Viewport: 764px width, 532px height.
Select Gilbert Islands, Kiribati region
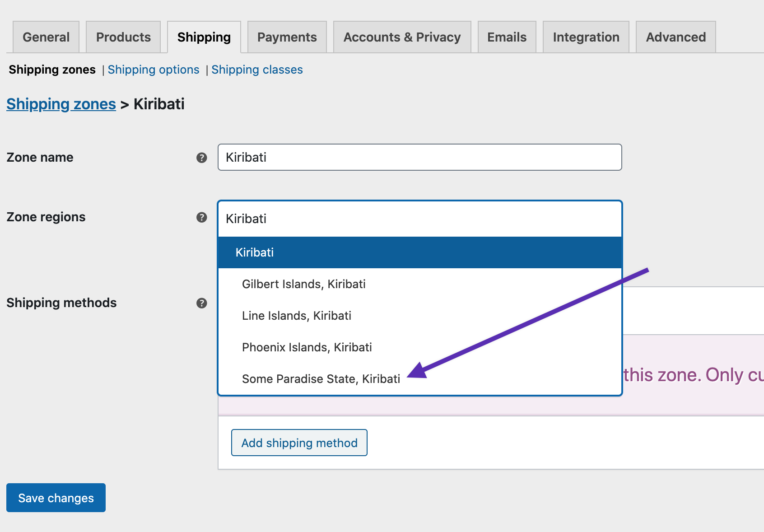tap(304, 284)
